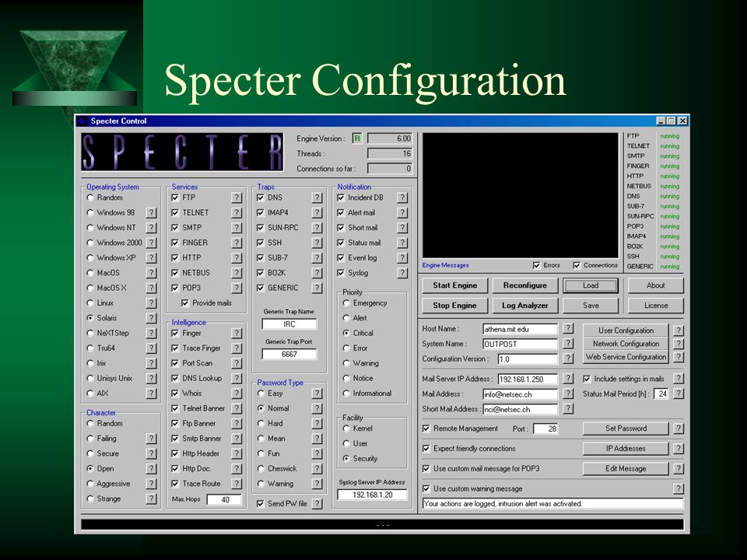747x560 pixels.
Task: Disable the IMAP4 trap checkbox
Action: pos(260,212)
